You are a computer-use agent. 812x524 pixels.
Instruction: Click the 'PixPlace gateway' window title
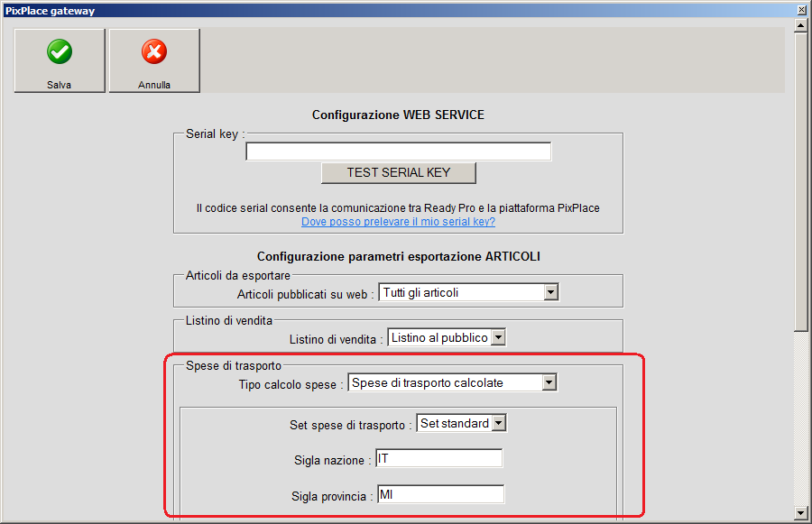pyautogui.click(x=50, y=11)
